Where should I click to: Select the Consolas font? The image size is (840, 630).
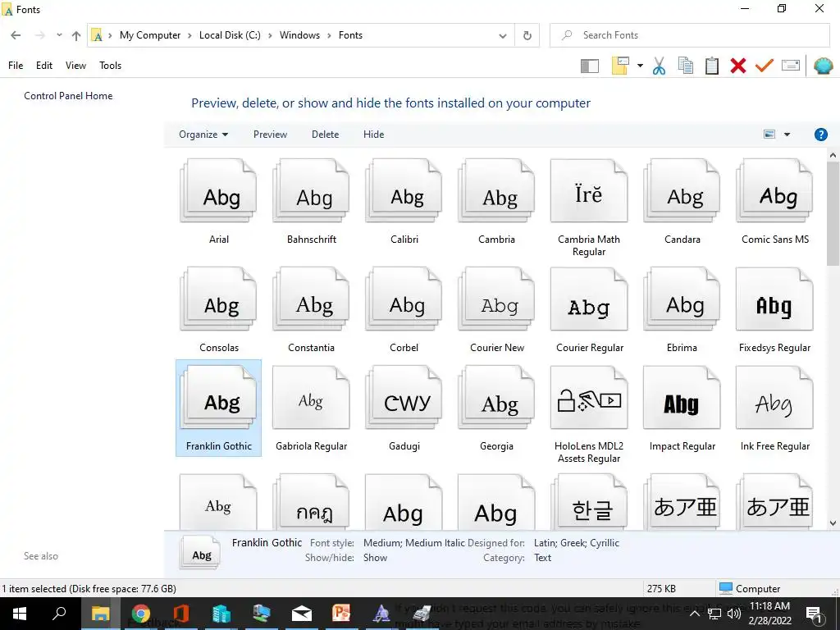[218, 309]
